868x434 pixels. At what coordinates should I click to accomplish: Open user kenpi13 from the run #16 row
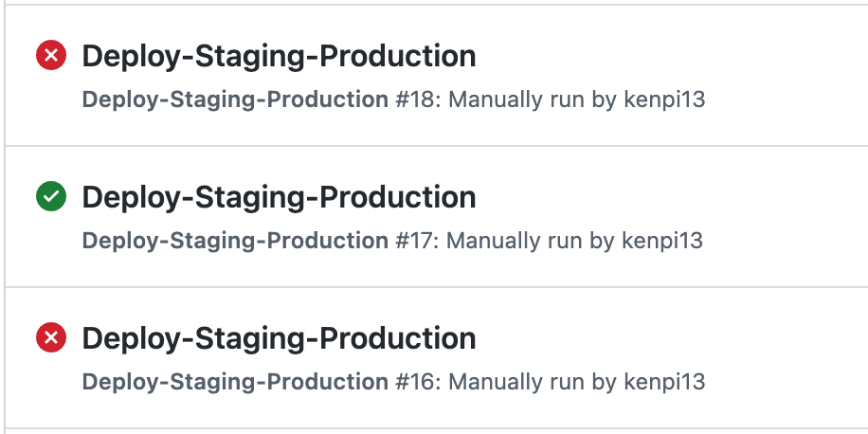pos(664,383)
